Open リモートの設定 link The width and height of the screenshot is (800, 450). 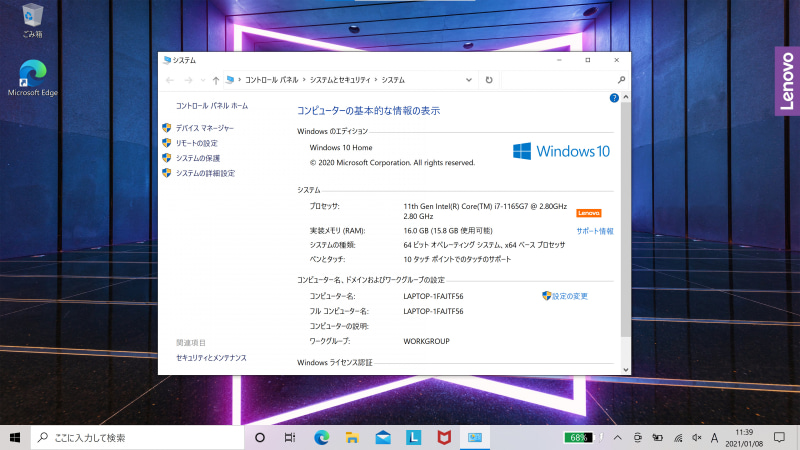196,143
